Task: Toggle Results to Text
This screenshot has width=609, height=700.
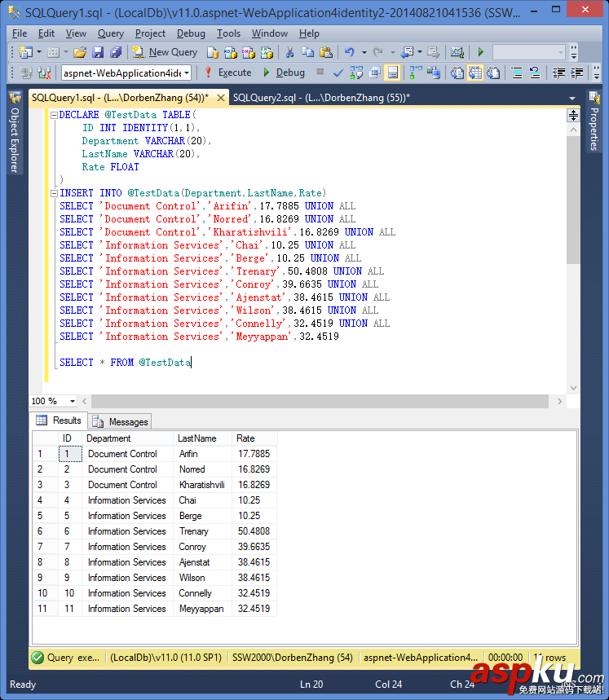Action: (457, 73)
